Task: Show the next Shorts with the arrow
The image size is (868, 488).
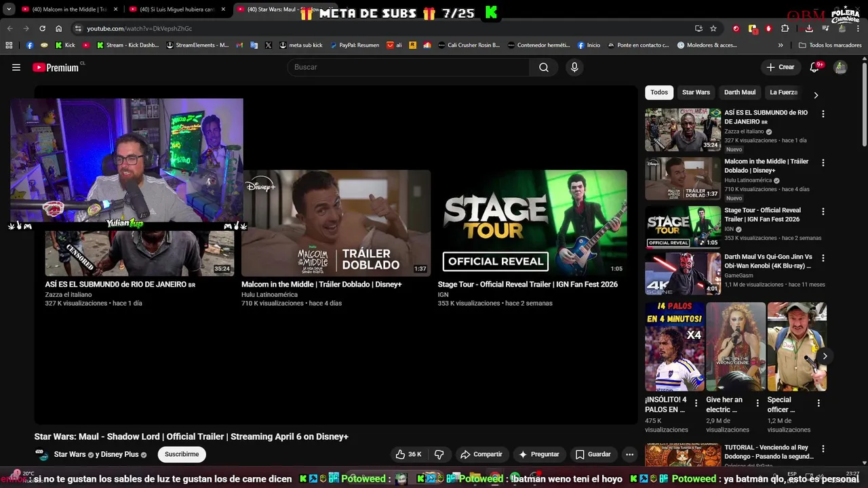Action: click(825, 356)
